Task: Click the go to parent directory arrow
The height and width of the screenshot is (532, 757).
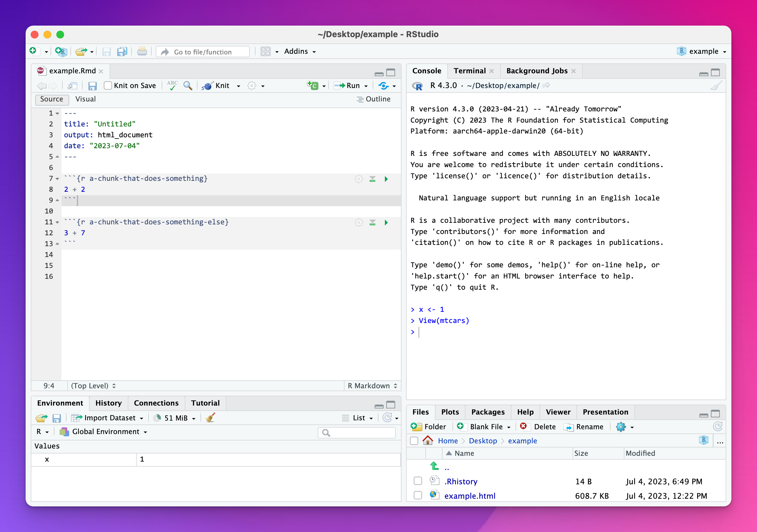Action: coord(435,466)
